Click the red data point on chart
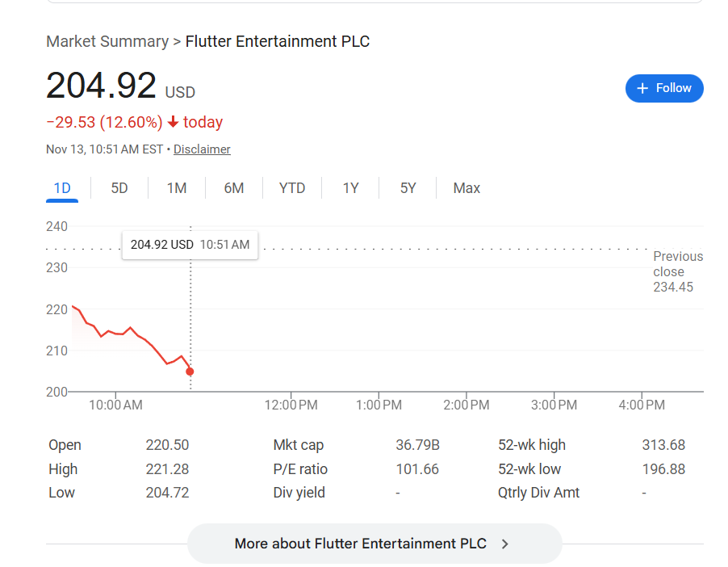728x567 pixels. pos(190,372)
